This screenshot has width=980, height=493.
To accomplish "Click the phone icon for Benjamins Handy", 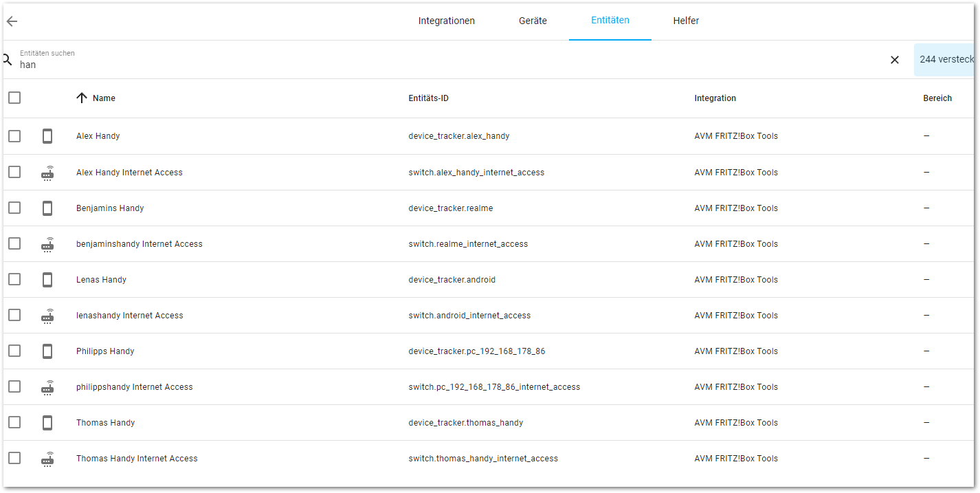I will point(47,208).
